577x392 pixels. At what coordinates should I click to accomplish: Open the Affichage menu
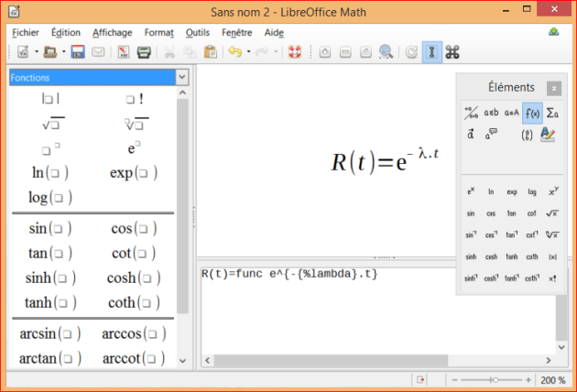coord(113,32)
